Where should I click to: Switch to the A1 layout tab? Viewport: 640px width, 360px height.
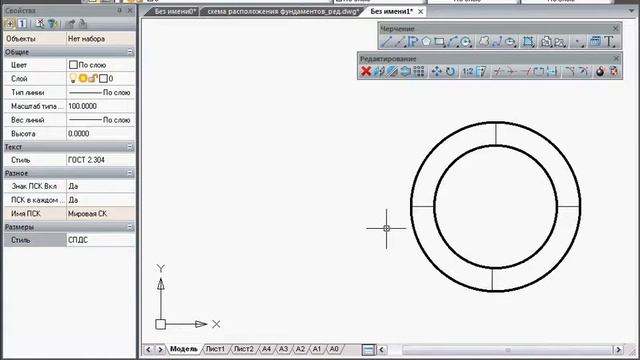(317, 349)
